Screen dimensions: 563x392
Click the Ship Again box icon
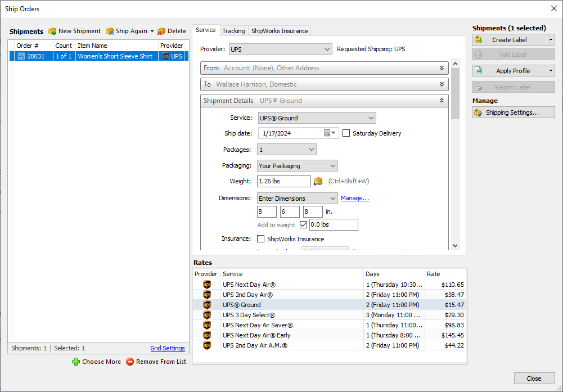tap(110, 31)
